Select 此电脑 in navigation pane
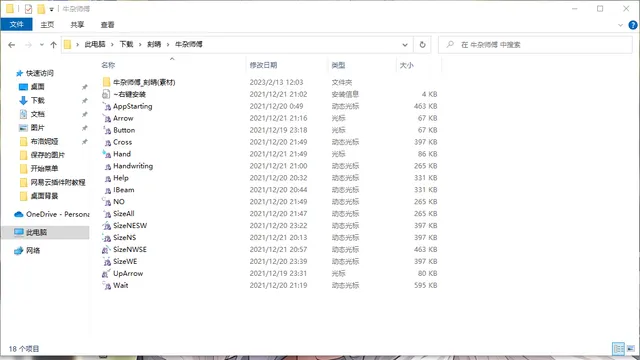640x360 pixels. point(36,233)
